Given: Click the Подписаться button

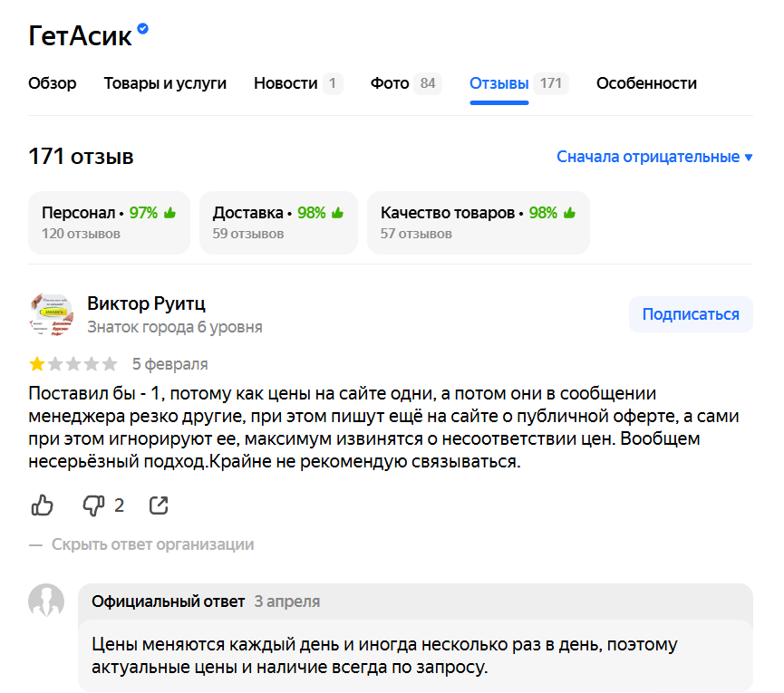Looking at the screenshot, I should click(691, 314).
